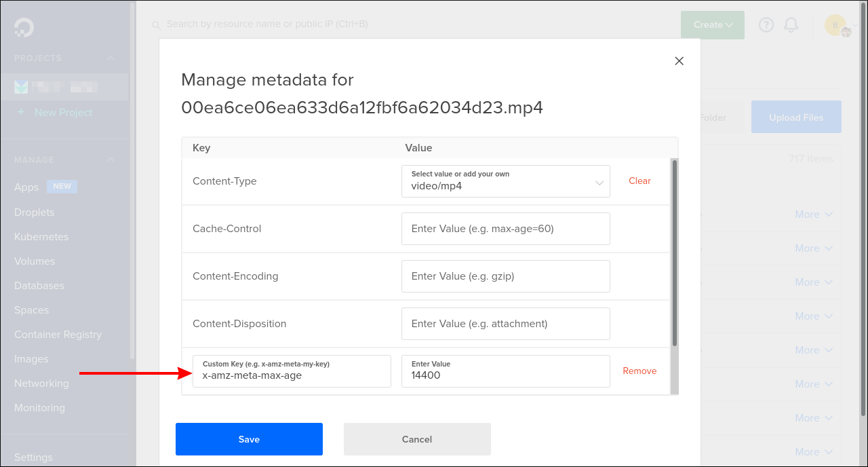Open Settings from the sidebar
Viewport: 868px width, 467px height.
click(x=33, y=457)
